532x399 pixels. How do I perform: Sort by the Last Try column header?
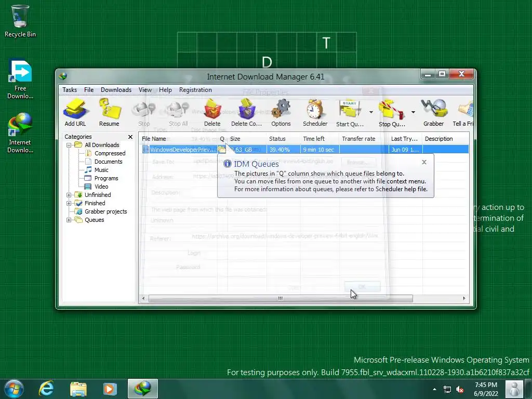click(405, 139)
